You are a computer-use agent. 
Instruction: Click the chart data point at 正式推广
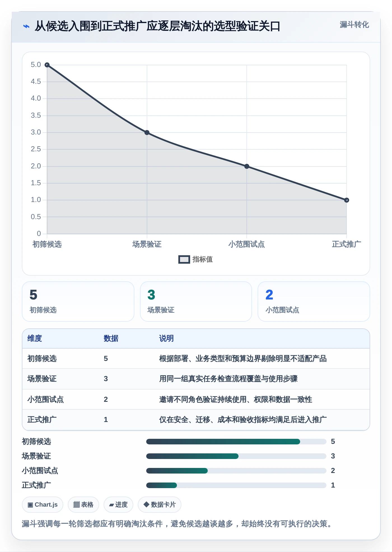point(347,200)
